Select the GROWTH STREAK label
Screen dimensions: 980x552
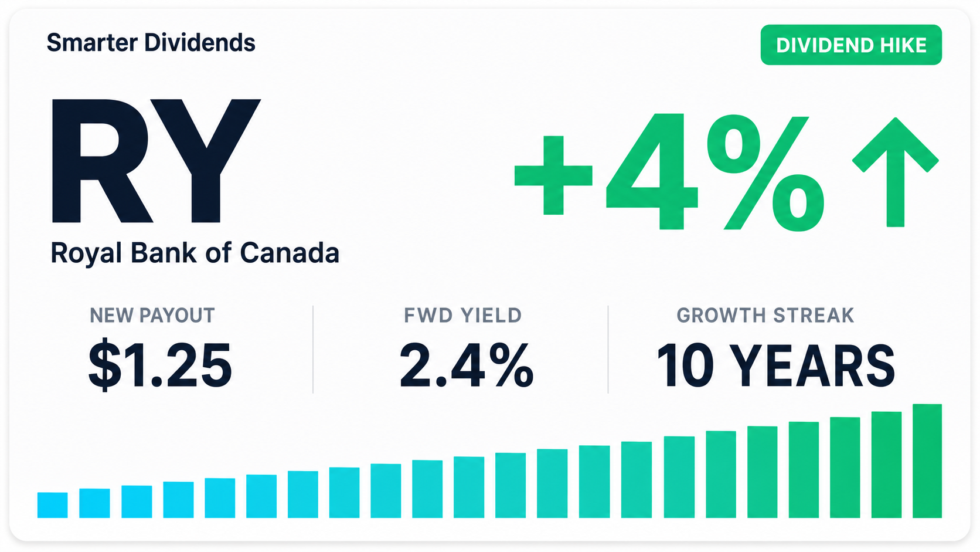click(x=765, y=316)
